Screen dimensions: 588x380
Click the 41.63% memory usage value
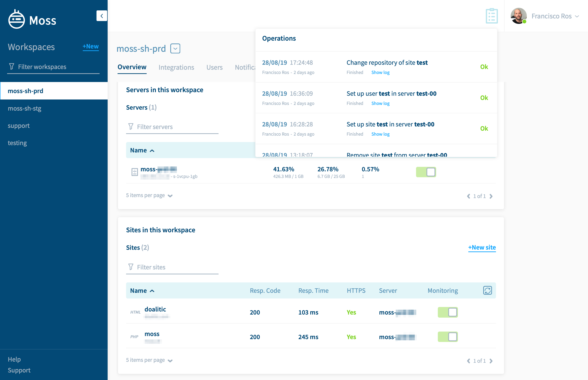pos(284,169)
